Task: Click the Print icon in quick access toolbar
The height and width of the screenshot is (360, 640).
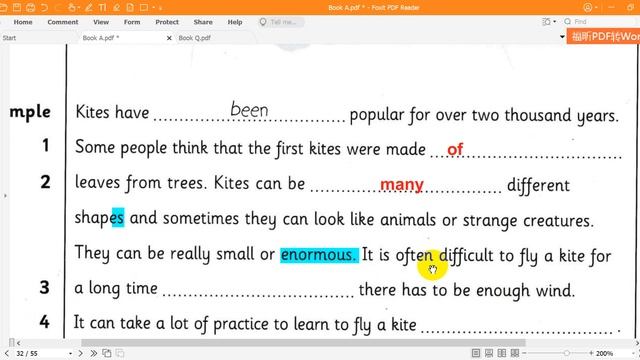Action: 31,7
